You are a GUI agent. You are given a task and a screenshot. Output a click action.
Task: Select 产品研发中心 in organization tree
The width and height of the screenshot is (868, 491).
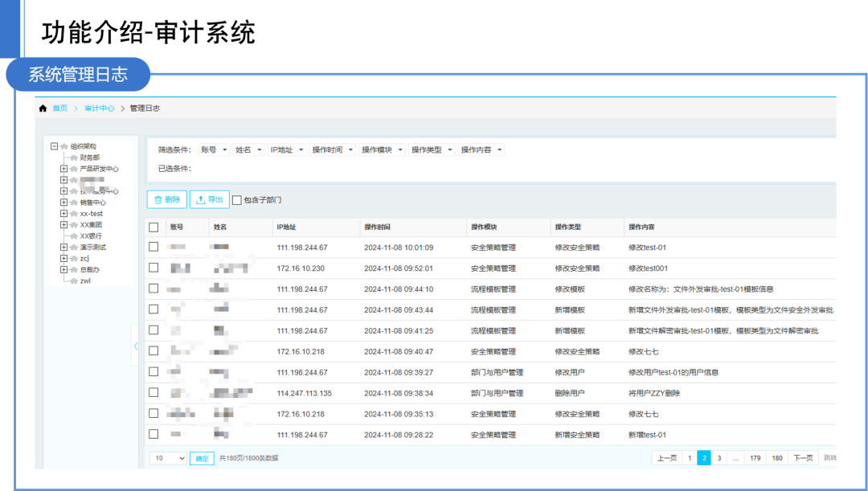click(x=99, y=169)
